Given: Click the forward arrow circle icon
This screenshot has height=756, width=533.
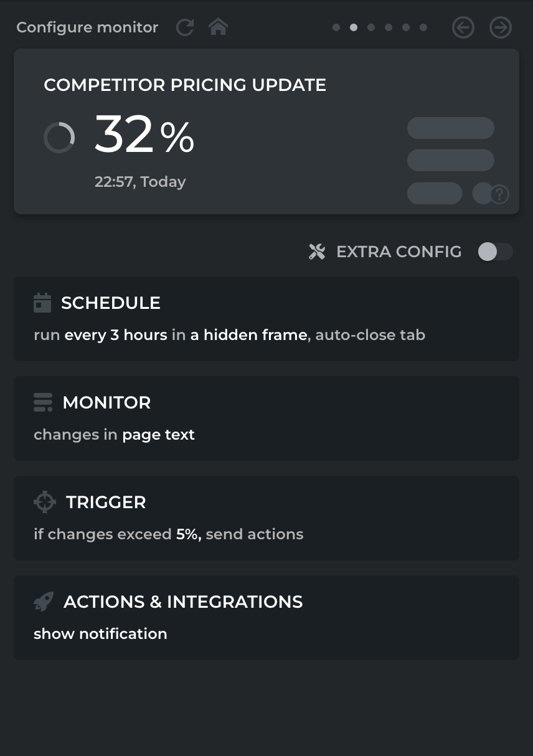Looking at the screenshot, I should pos(501,27).
